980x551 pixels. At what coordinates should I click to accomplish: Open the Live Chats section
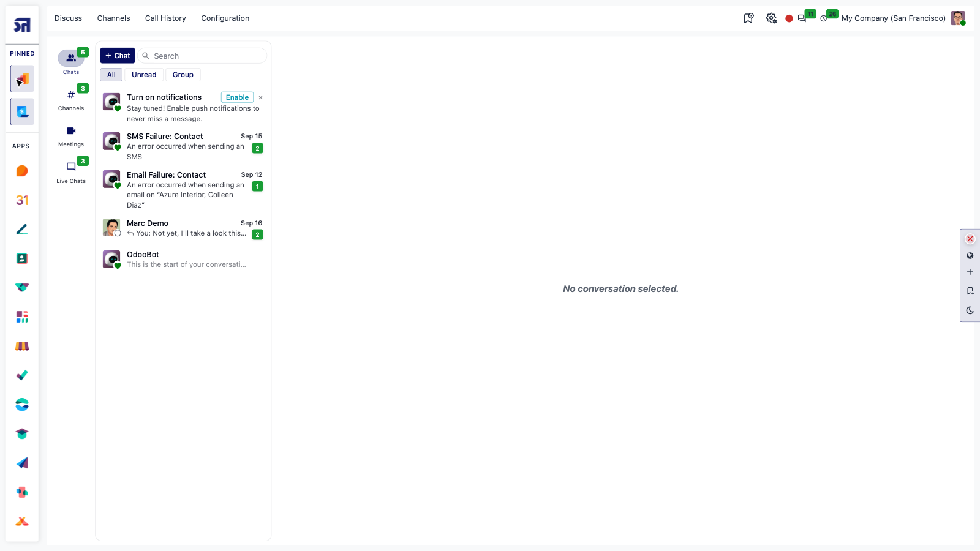point(71,172)
